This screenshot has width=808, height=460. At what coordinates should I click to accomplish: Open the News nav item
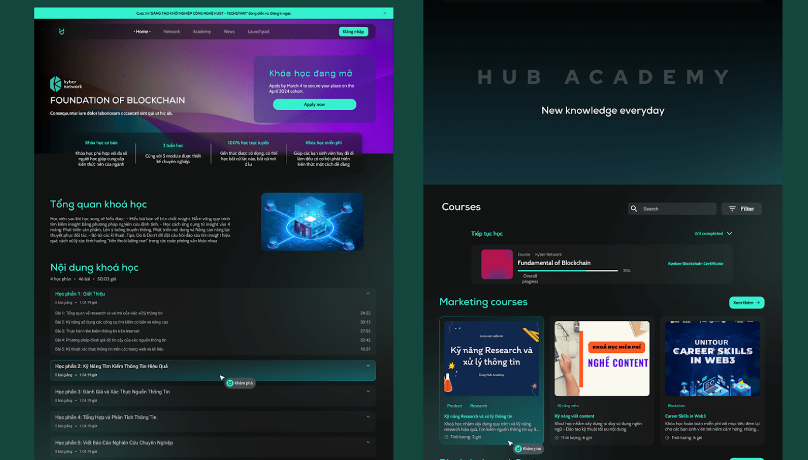tap(229, 31)
